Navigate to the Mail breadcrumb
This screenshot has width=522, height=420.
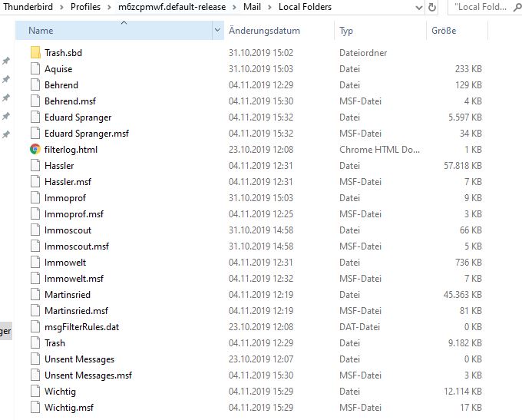tap(252, 7)
